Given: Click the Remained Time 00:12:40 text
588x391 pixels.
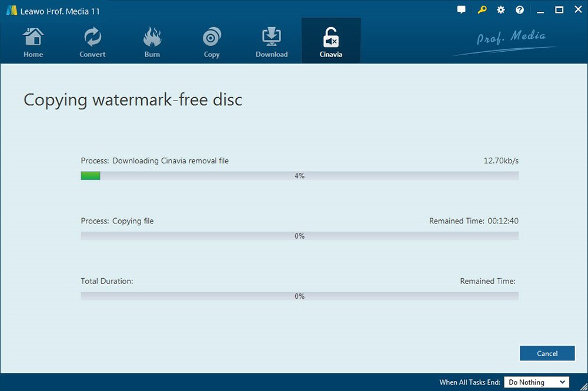Looking at the screenshot, I should coord(473,221).
